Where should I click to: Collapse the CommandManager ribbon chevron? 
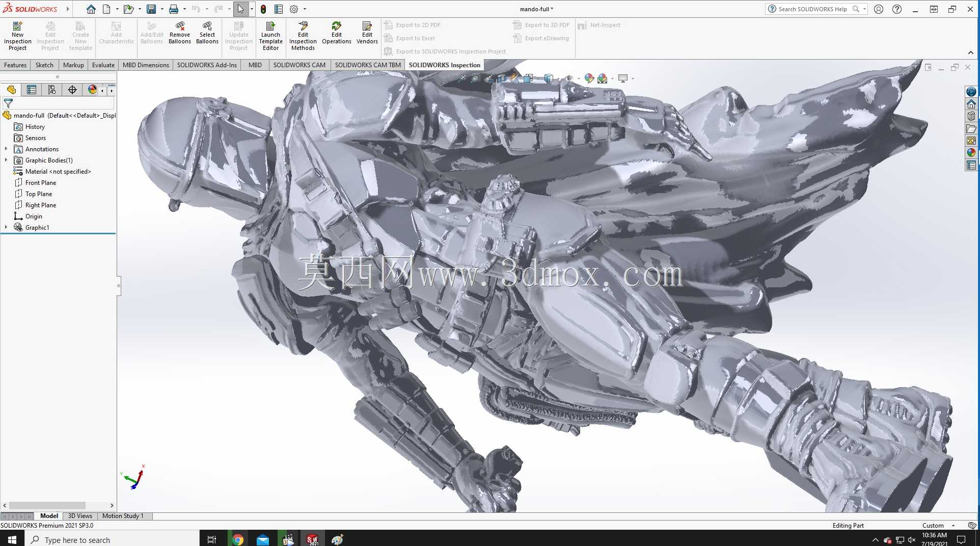coord(970,52)
